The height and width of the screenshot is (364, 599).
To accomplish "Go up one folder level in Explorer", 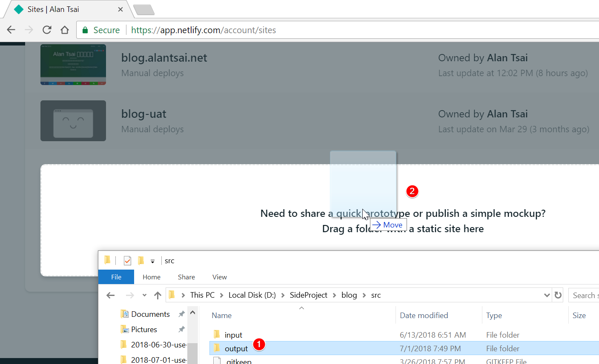I will pos(158,295).
